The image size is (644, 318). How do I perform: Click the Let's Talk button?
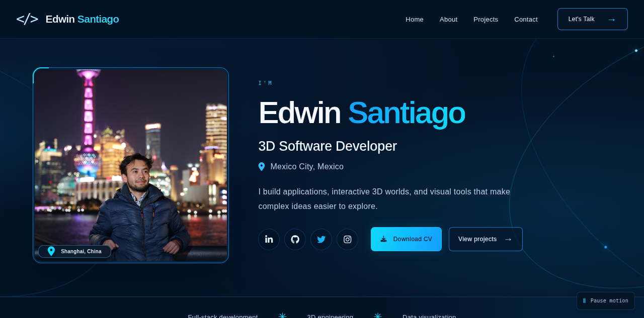pos(592,19)
